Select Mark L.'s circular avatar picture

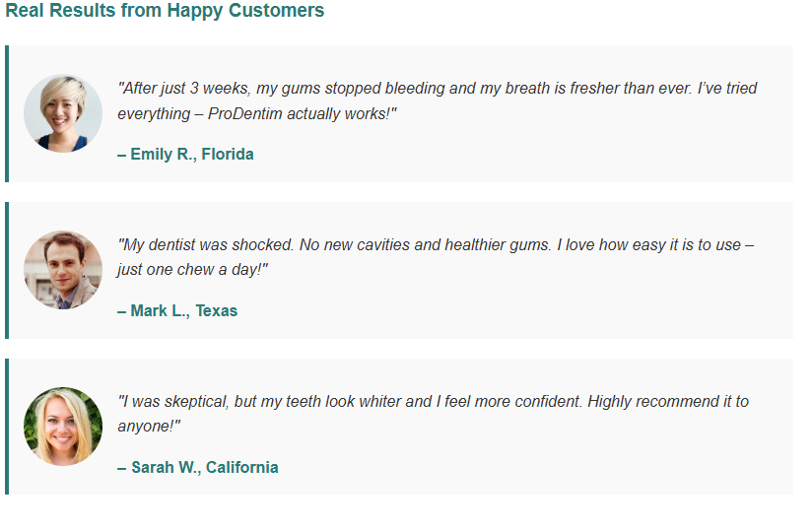tap(63, 270)
